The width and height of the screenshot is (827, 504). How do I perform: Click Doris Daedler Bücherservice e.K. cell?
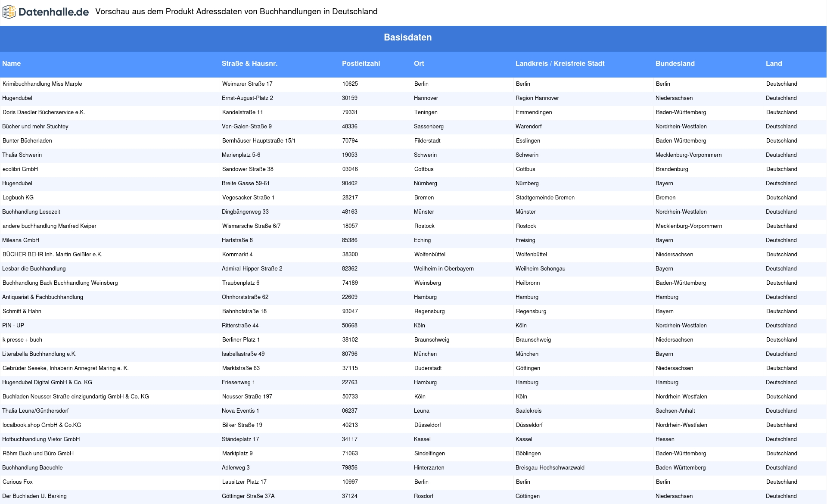tap(44, 112)
